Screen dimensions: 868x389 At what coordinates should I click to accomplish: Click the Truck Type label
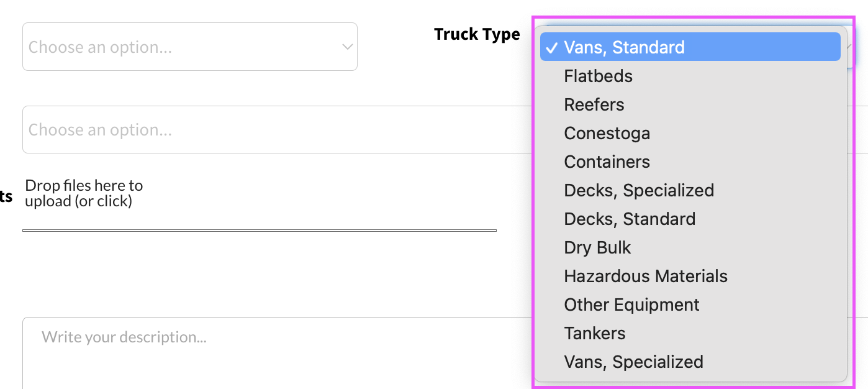[x=477, y=34]
